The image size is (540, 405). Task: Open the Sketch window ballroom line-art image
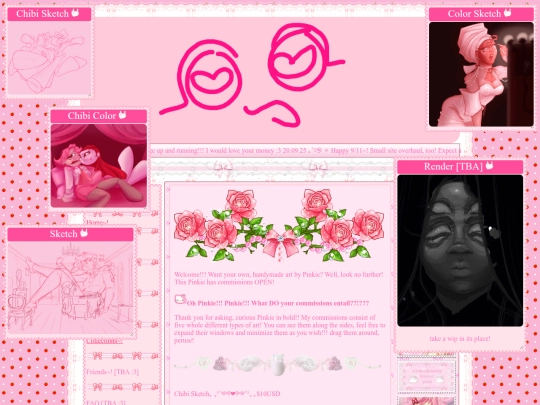pos(71,288)
